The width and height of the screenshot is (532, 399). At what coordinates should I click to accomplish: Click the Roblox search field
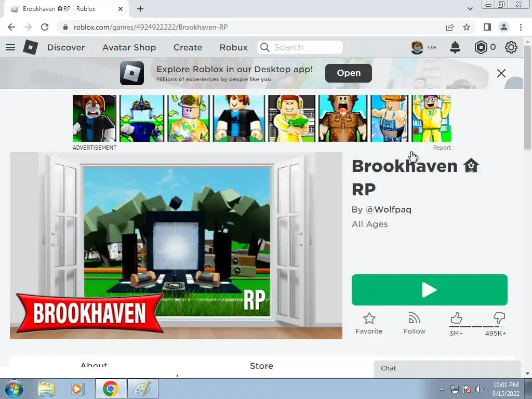(x=300, y=47)
